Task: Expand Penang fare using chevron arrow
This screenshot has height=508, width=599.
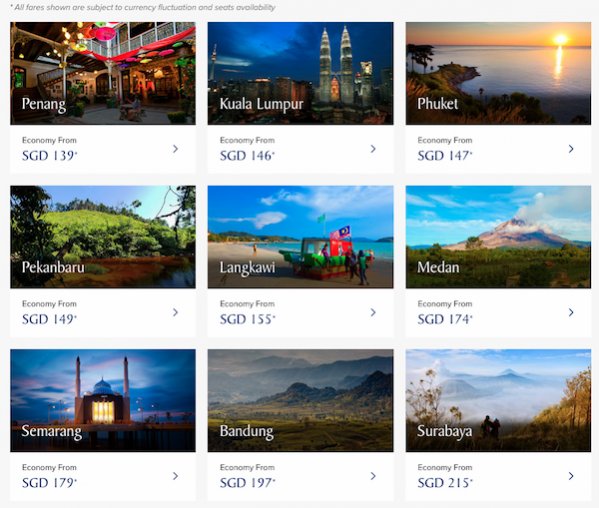Action: tap(175, 149)
